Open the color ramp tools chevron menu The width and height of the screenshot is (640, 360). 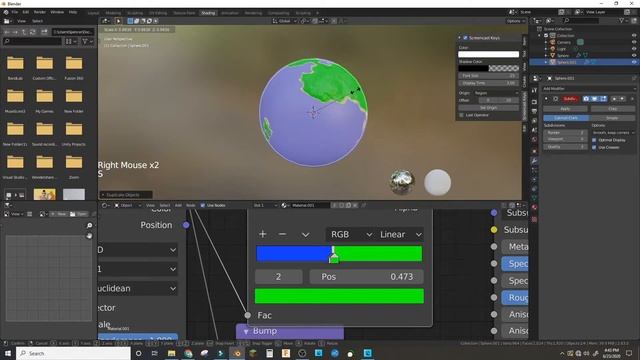(305, 235)
